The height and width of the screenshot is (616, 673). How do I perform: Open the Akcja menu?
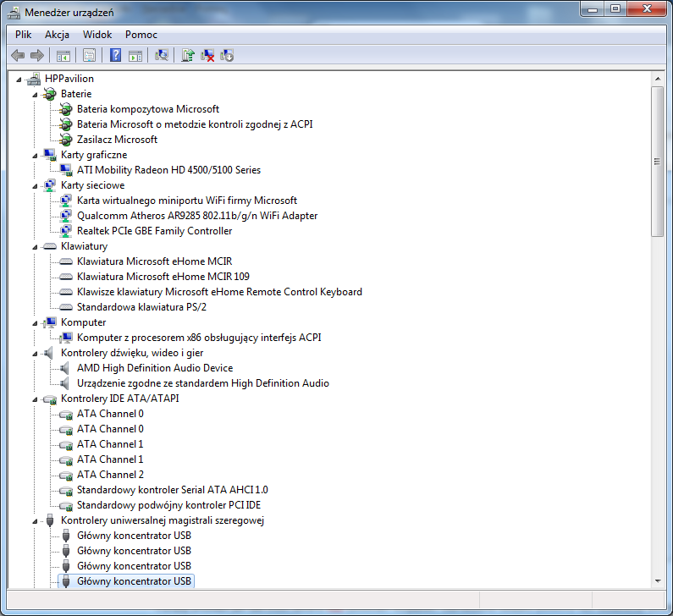click(x=57, y=35)
